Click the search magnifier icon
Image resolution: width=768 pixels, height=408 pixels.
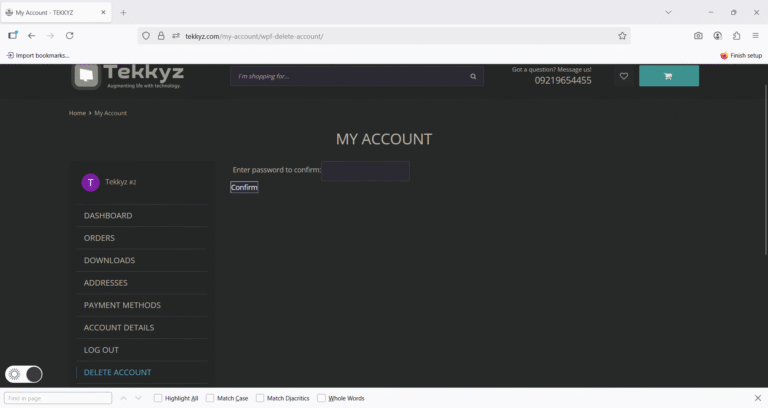[473, 76]
